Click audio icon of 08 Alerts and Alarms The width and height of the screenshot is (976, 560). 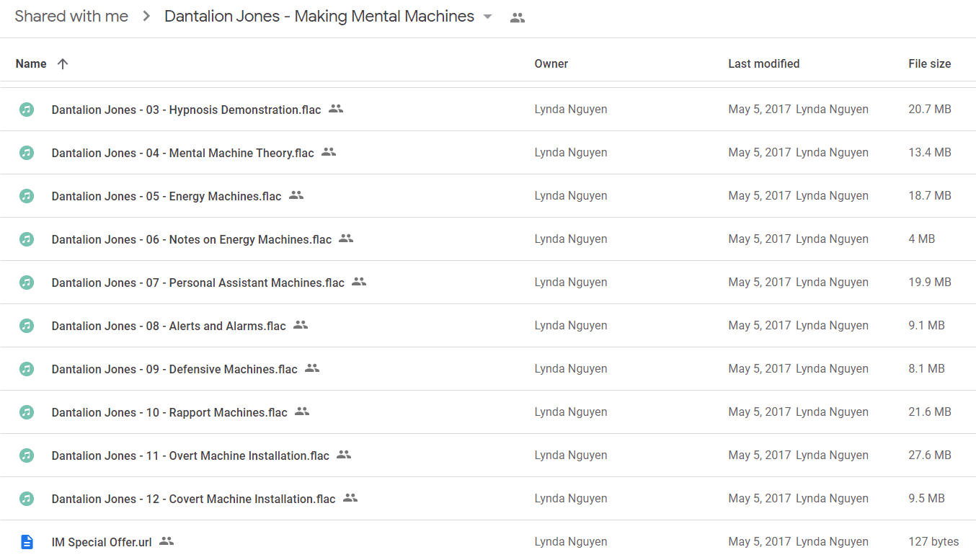(27, 326)
